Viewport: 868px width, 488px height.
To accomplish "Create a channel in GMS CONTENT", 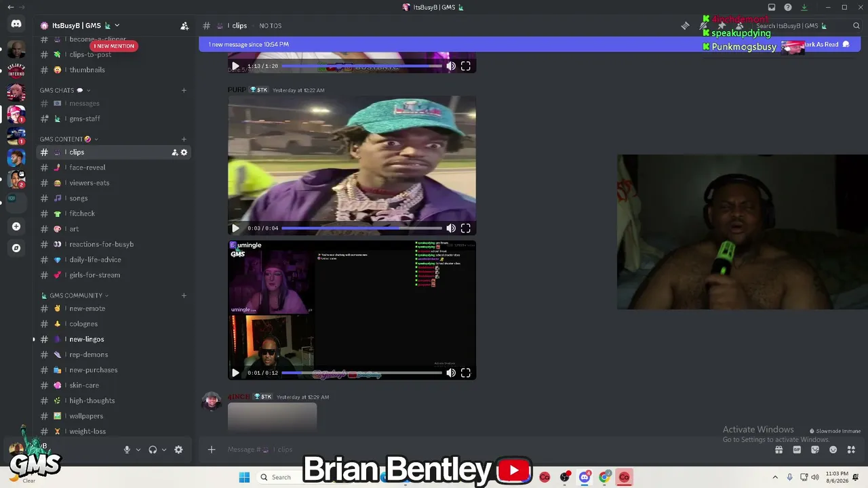I will [184, 139].
